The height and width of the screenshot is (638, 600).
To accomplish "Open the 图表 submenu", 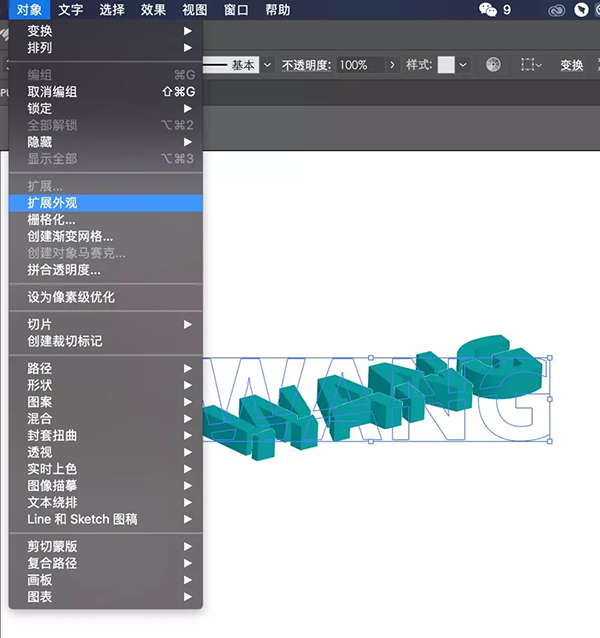I will tap(105, 597).
